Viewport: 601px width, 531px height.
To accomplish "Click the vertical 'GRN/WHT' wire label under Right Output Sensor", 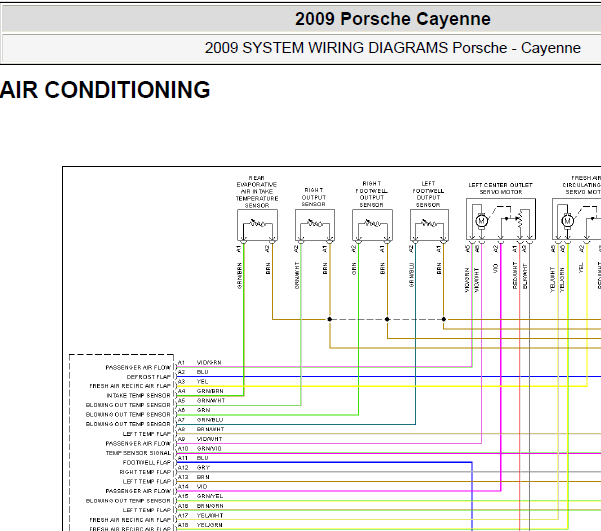I will pyautogui.click(x=297, y=275).
